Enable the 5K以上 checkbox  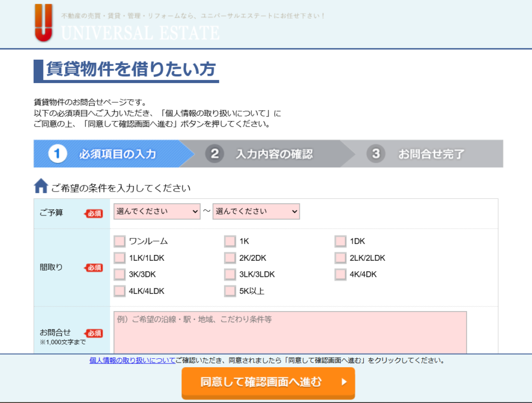230,291
